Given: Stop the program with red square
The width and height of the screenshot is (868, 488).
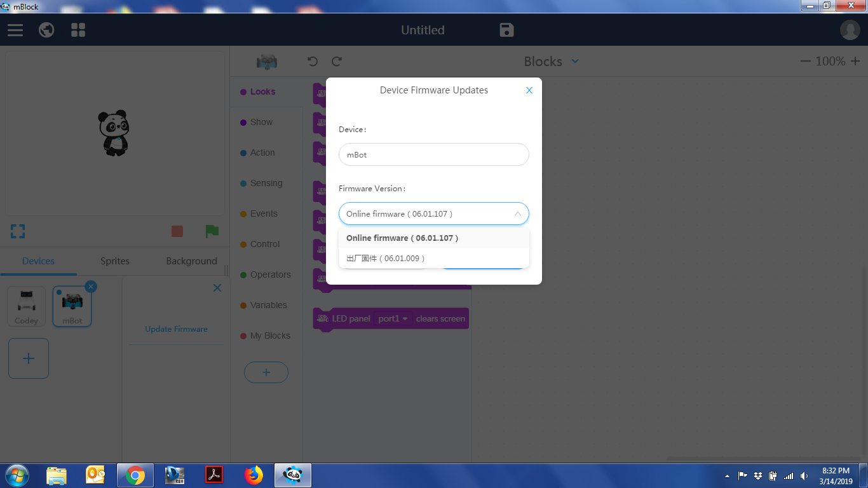Looking at the screenshot, I should point(177,231).
